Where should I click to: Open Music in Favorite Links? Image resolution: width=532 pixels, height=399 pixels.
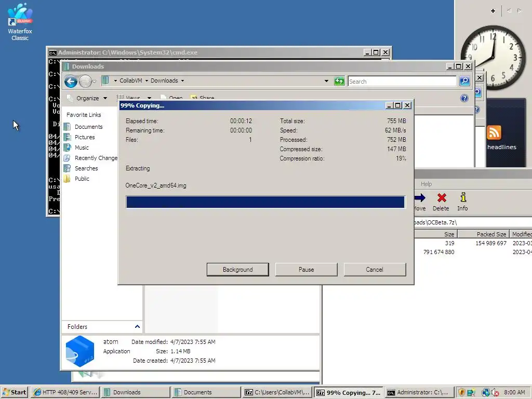(x=82, y=148)
